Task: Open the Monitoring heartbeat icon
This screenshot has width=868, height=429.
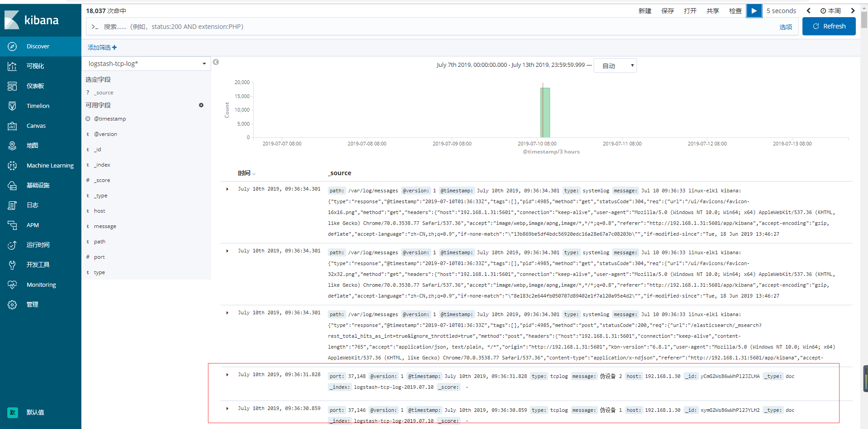Action: pyautogui.click(x=12, y=285)
